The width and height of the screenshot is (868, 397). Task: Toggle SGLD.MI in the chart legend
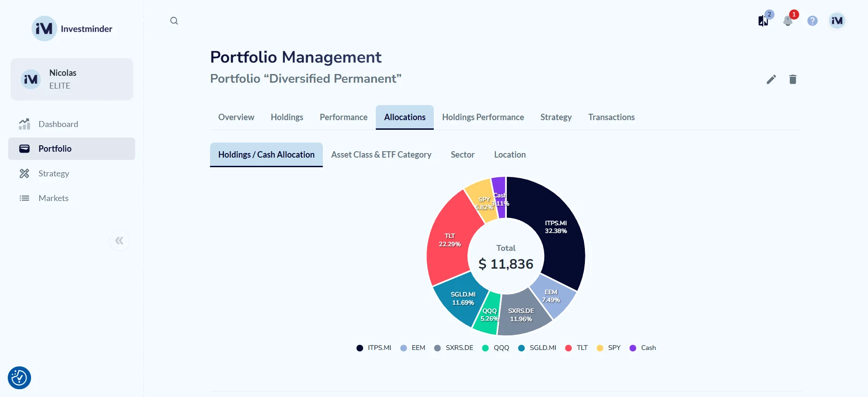[x=537, y=348]
